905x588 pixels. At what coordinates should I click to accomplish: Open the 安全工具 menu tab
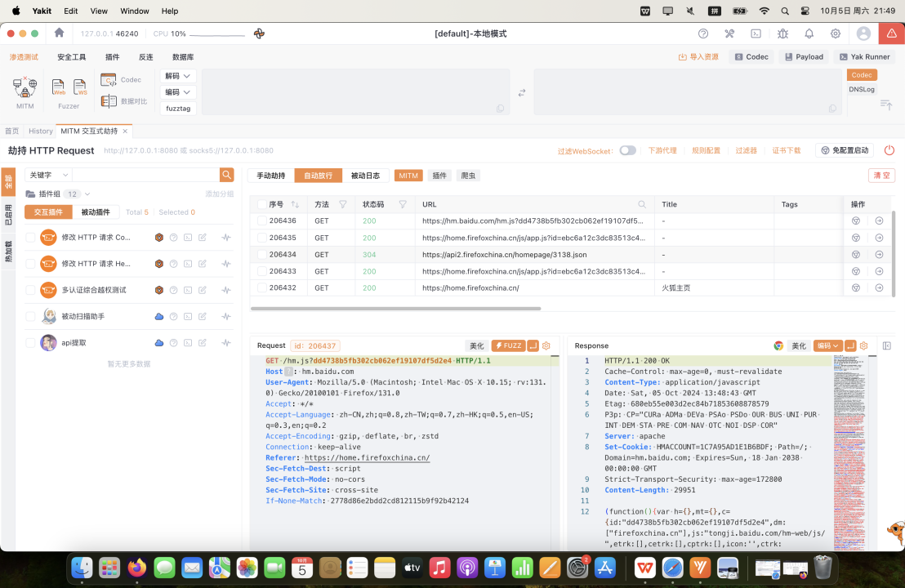(72, 57)
